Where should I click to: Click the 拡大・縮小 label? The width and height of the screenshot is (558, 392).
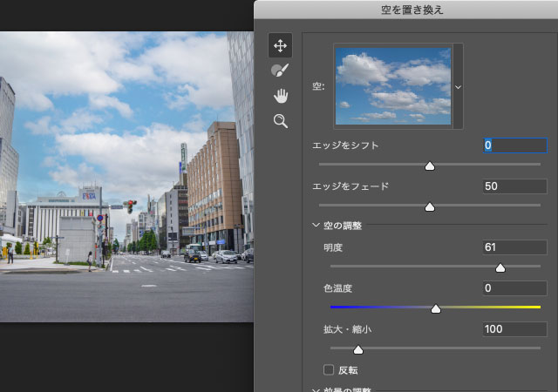(x=347, y=329)
